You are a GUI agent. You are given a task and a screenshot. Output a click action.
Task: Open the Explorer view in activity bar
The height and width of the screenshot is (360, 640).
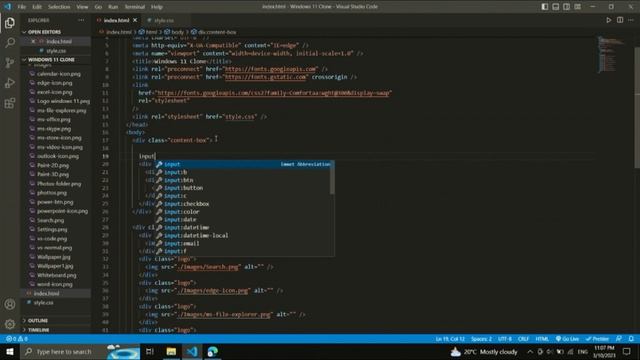click(x=10, y=23)
